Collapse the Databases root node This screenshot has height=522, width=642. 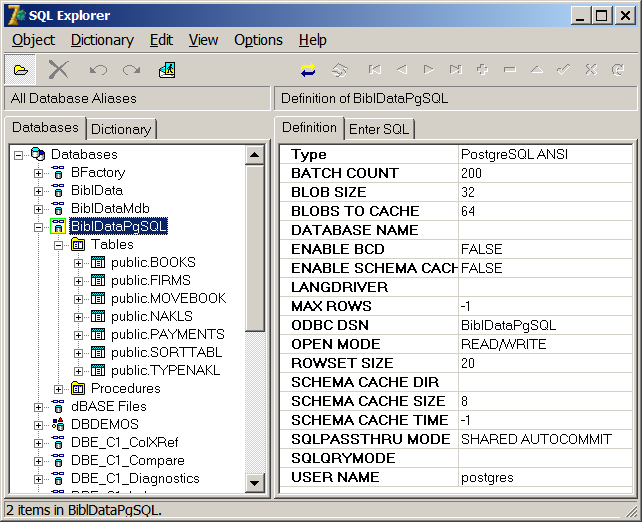point(18,155)
